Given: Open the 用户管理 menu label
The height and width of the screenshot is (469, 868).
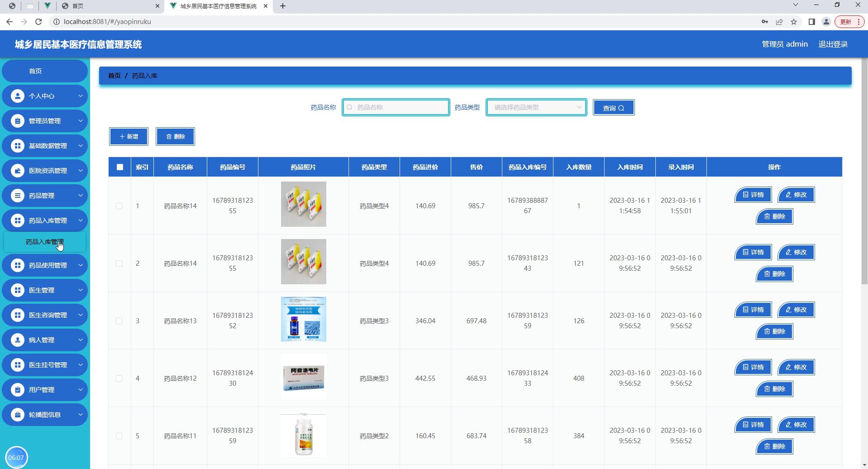Looking at the screenshot, I should click(42, 390).
